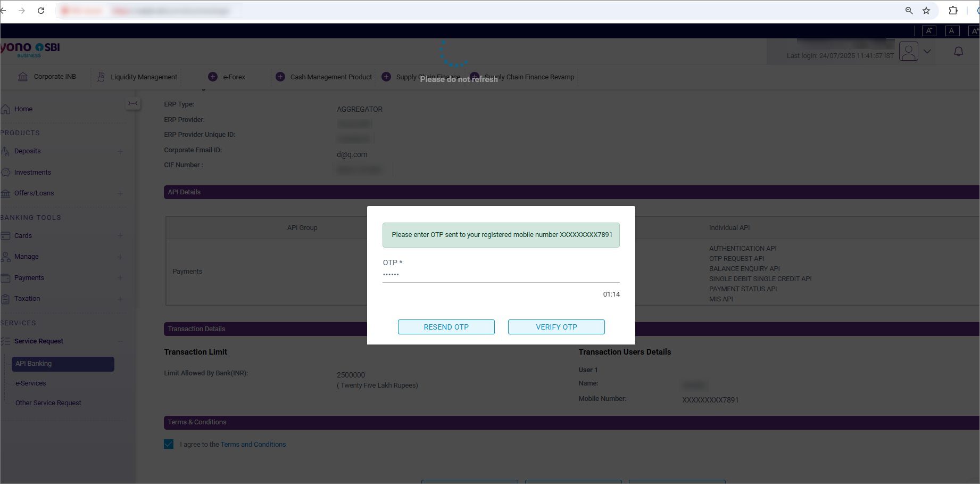The height and width of the screenshot is (484, 980).
Task: Select API Banking in the sidebar
Action: pyautogui.click(x=63, y=364)
